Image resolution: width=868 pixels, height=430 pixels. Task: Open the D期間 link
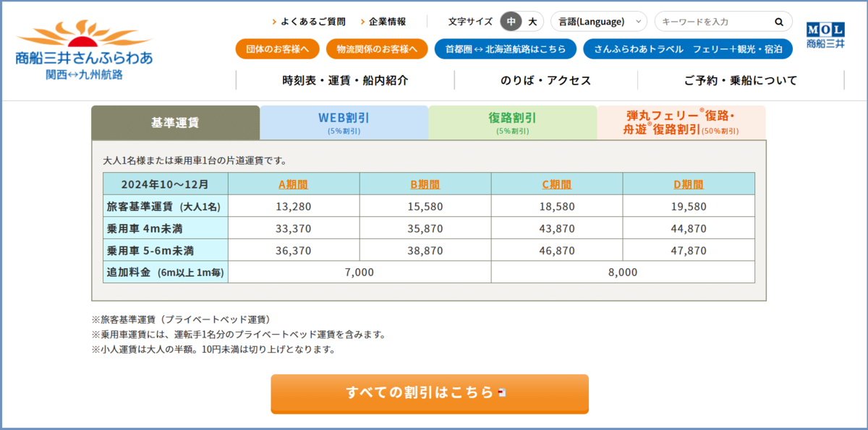pyautogui.click(x=688, y=184)
